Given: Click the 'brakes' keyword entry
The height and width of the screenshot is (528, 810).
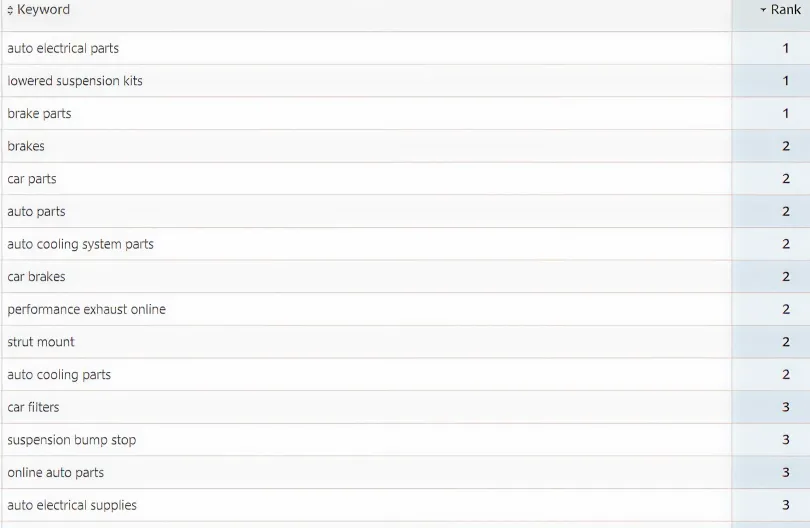Looking at the screenshot, I should coord(26,146).
